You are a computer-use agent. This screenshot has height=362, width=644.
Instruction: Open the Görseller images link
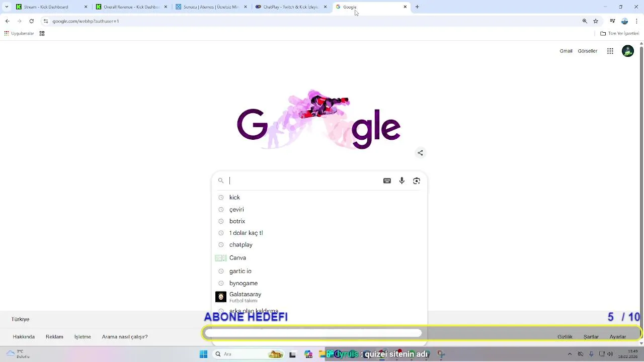[x=588, y=51]
